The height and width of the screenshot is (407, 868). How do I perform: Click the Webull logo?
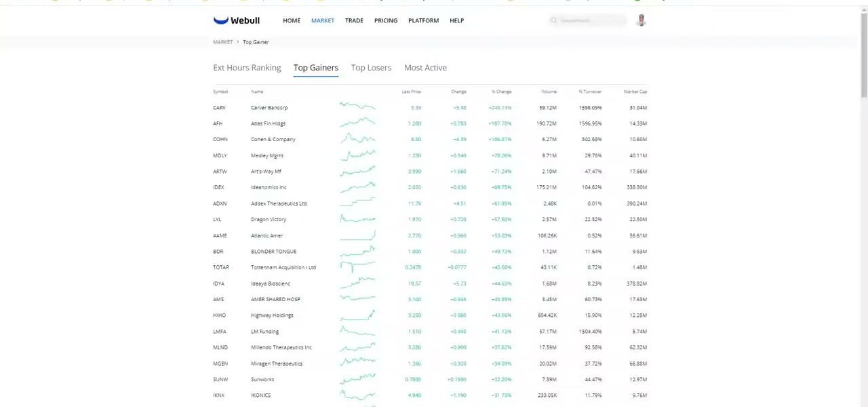[236, 20]
